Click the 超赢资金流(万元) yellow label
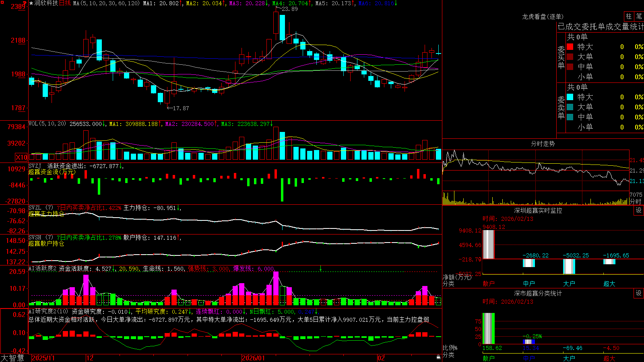Screen dimensions: 644x362 pyautogui.click(x=52, y=172)
